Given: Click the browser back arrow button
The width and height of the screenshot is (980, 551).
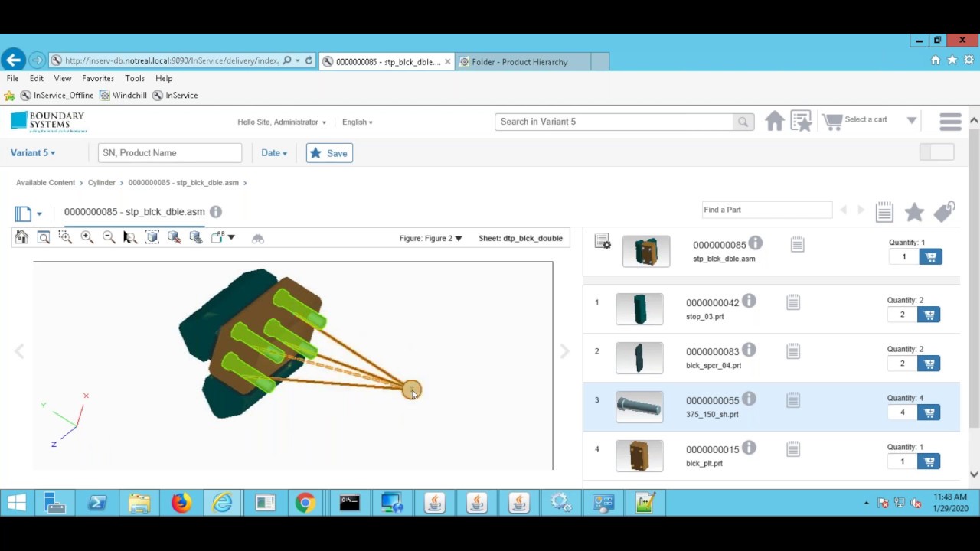Looking at the screenshot, I should coord(12,60).
